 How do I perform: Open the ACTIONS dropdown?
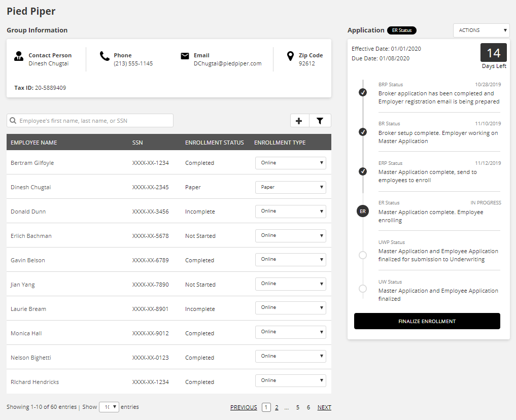(x=481, y=30)
